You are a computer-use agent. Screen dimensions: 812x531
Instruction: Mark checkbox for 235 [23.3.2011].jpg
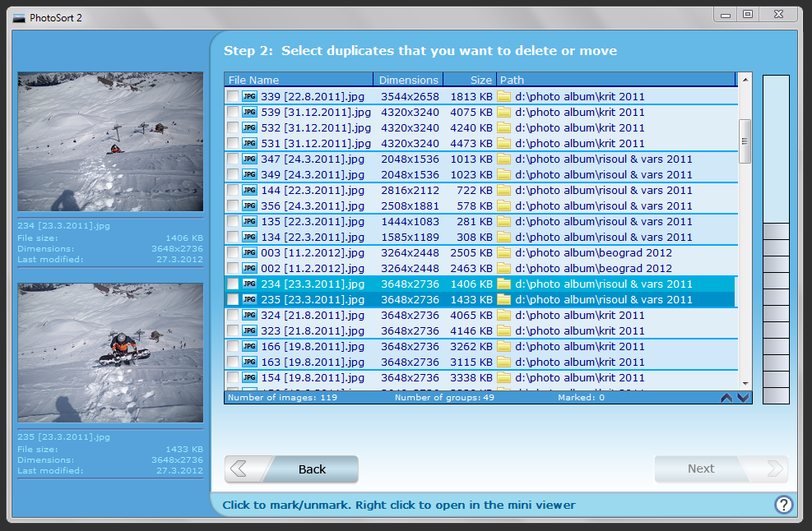point(233,300)
